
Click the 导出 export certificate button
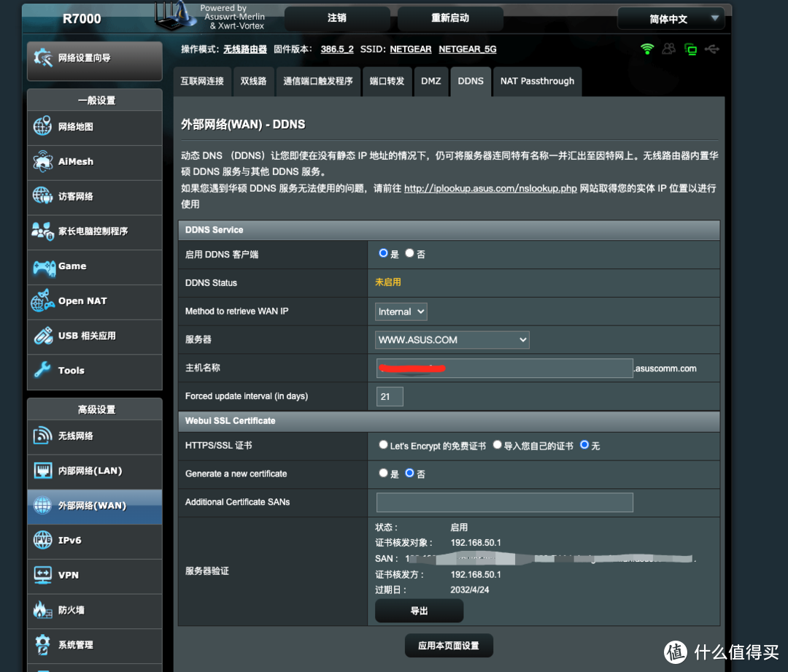point(419,611)
